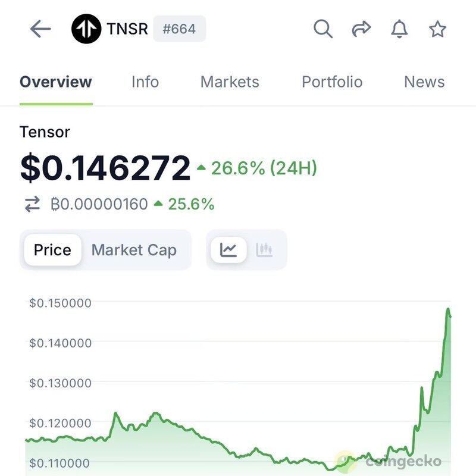Go to the Portfolio tab

[x=332, y=82]
